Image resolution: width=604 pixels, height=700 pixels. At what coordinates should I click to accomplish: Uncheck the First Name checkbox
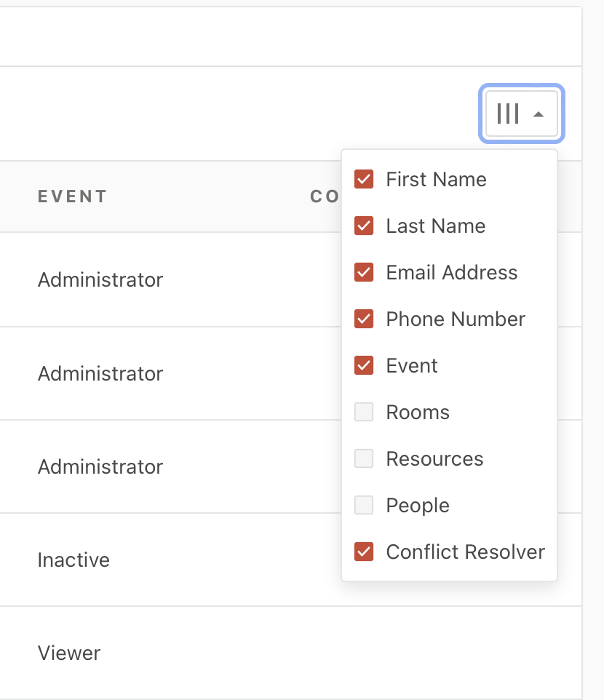[364, 179]
